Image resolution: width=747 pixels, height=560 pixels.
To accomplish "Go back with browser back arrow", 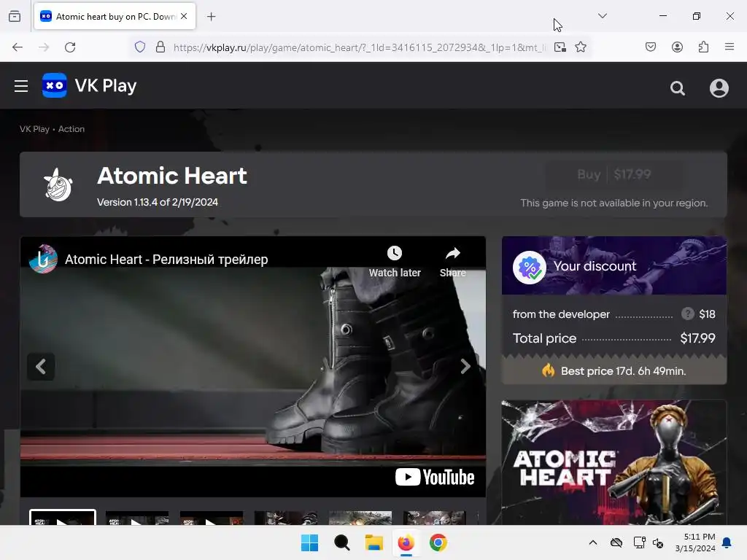I will click(18, 47).
